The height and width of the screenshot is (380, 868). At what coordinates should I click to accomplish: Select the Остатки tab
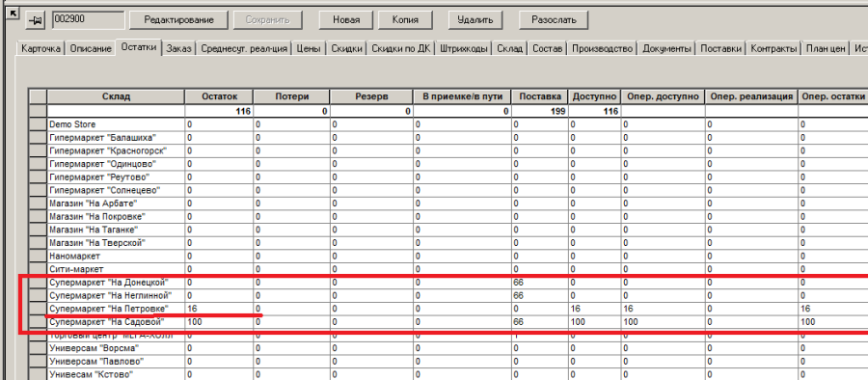pos(139,47)
